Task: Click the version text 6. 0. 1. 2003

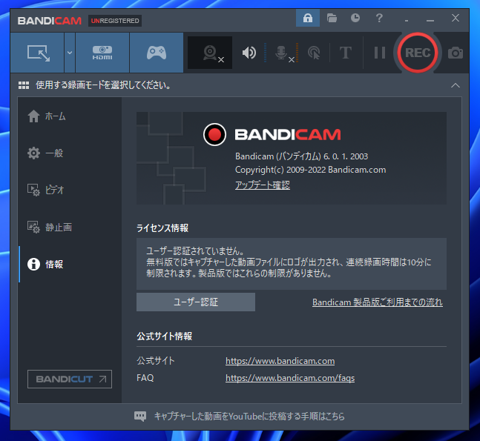Action: click(346, 156)
